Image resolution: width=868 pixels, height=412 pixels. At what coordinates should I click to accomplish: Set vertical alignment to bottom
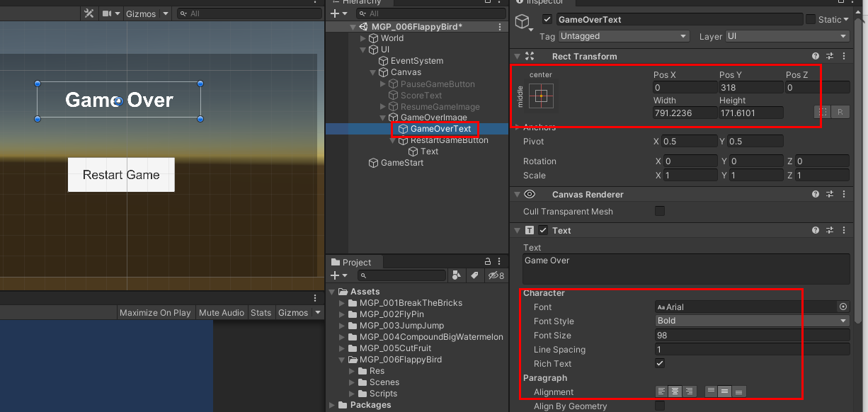tap(739, 391)
